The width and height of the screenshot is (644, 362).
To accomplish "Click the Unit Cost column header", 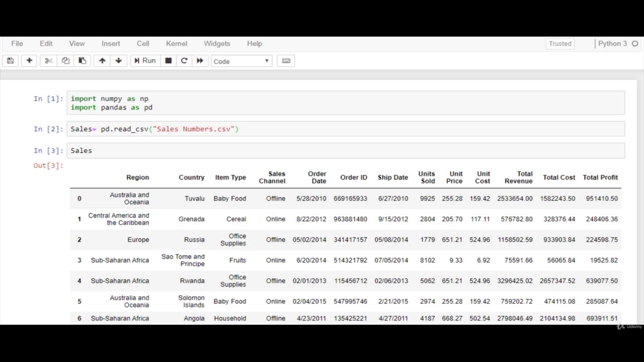I will 482,177.
